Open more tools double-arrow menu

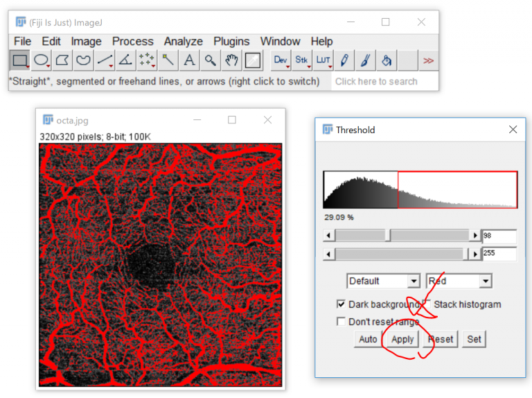(x=429, y=60)
